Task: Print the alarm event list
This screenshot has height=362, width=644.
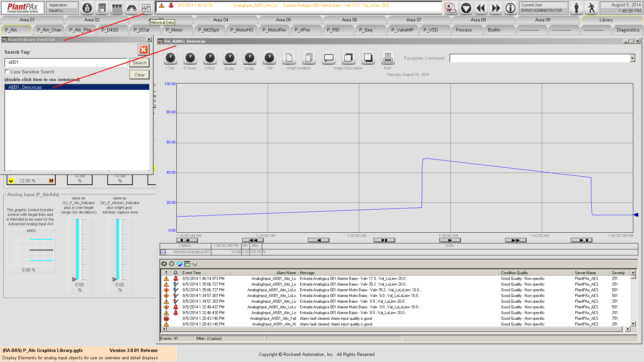Action: click(x=195, y=264)
